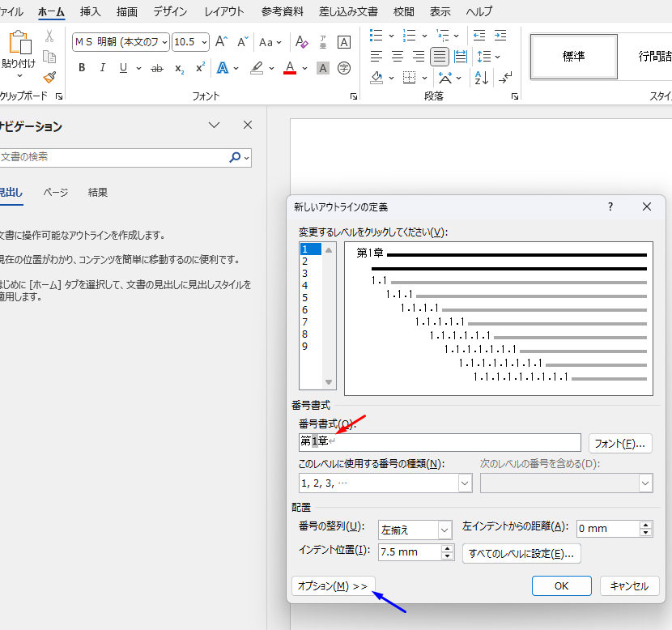
Task: Open the search options dropdown arrow
Action: coord(247,158)
